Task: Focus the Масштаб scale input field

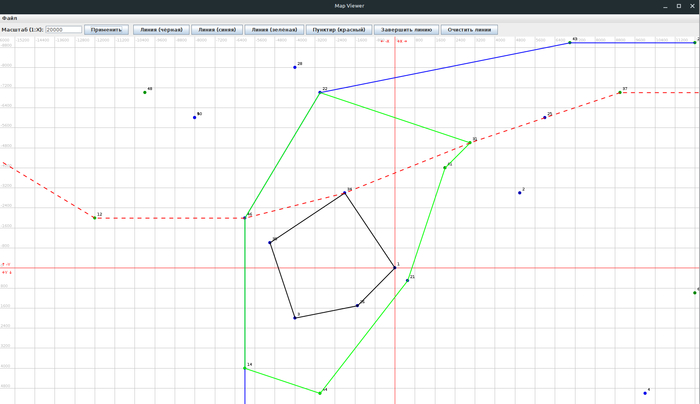Action: (x=63, y=30)
